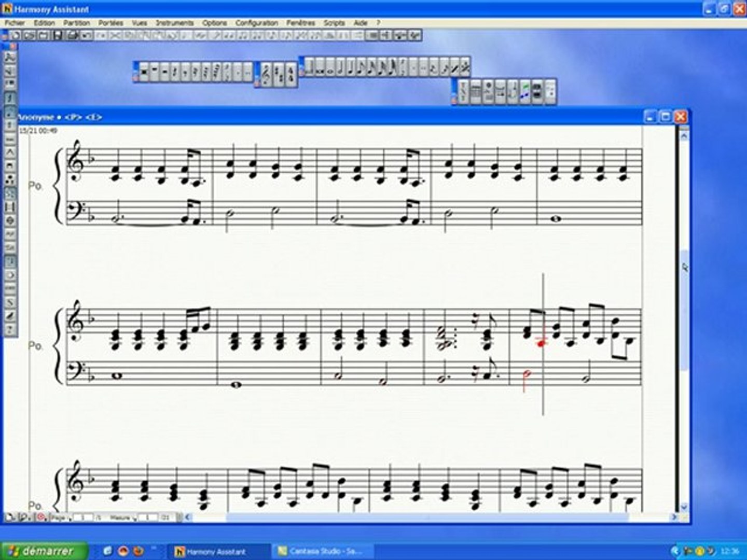Click the first icon in lower floating palette
The image size is (747, 560).
click(x=463, y=92)
